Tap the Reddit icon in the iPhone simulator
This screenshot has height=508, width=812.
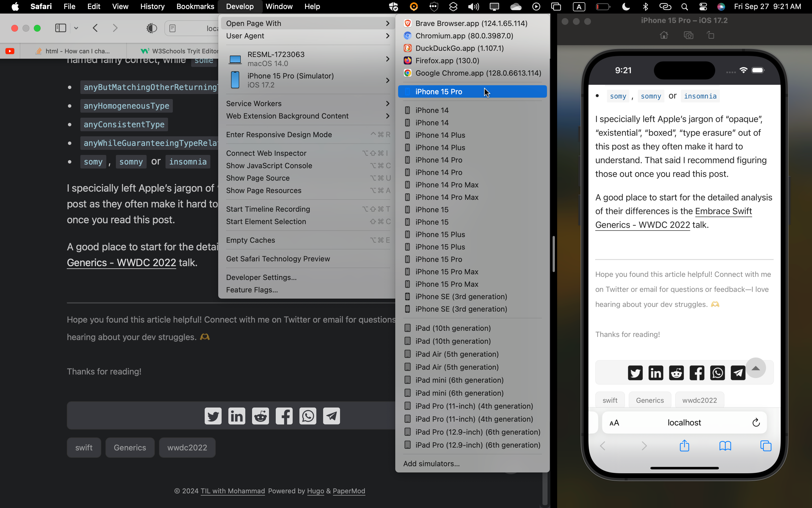pyautogui.click(x=676, y=373)
